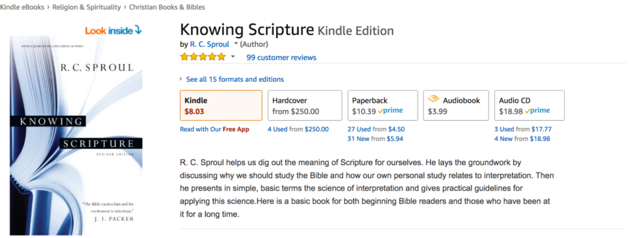Select the Audio CD $18.98 format option
The width and height of the screenshot is (644, 238).
point(530,105)
